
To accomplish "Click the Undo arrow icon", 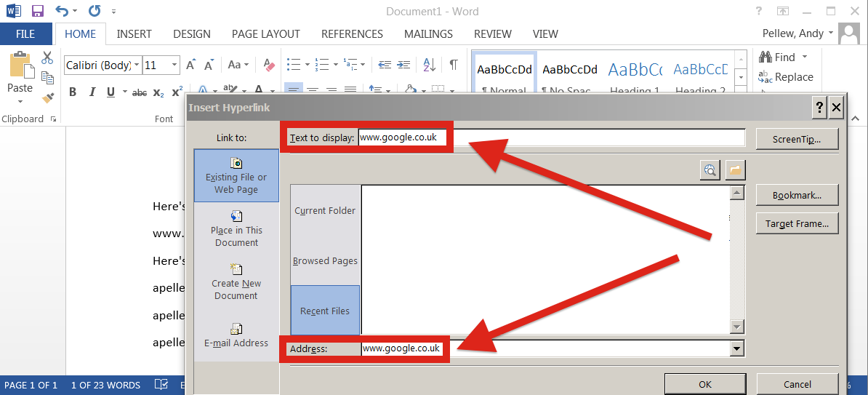I will click(x=62, y=10).
